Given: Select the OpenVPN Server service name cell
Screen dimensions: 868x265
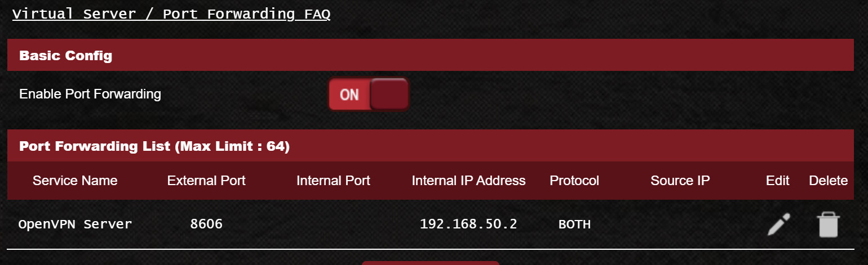Looking at the screenshot, I should point(75,224).
